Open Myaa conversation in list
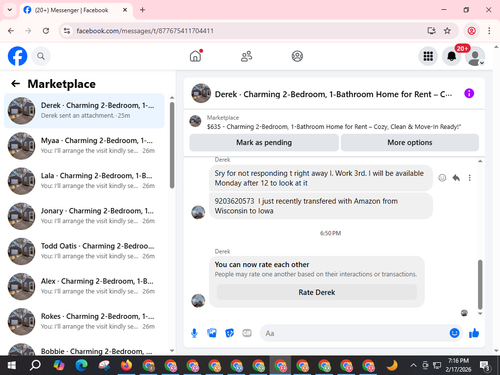The width and height of the screenshot is (500, 375). [84, 146]
